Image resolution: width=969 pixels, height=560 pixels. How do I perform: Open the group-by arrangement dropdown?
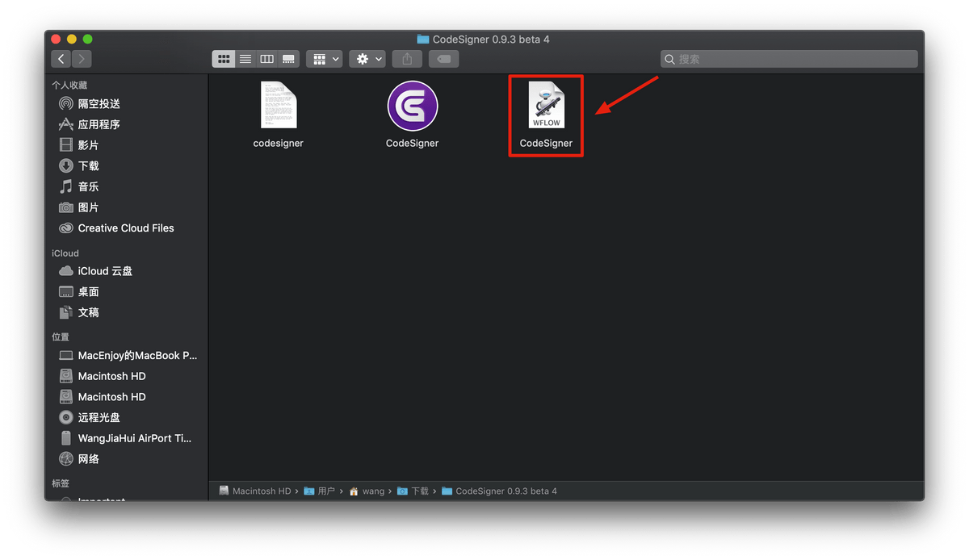[x=325, y=59]
